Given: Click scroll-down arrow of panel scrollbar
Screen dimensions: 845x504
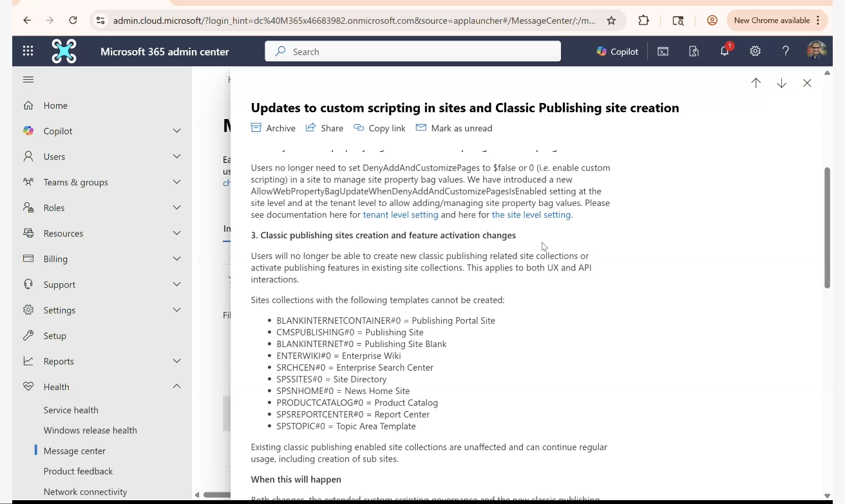Looking at the screenshot, I should [828, 496].
